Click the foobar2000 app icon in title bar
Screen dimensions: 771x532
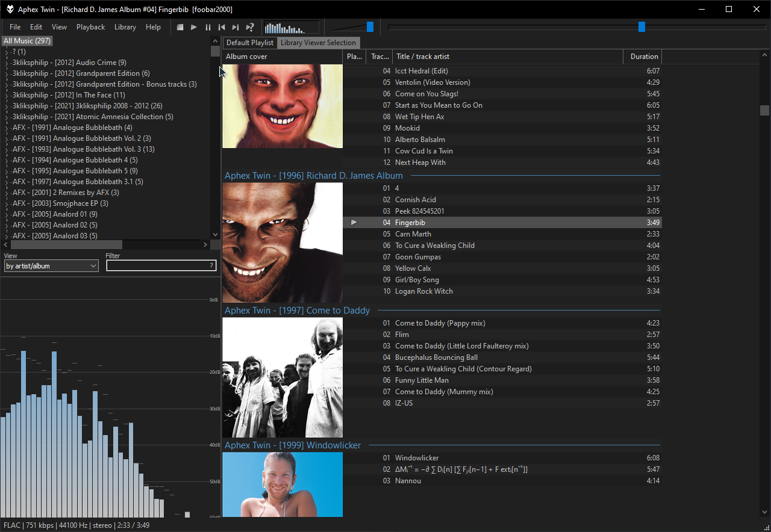[10, 10]
